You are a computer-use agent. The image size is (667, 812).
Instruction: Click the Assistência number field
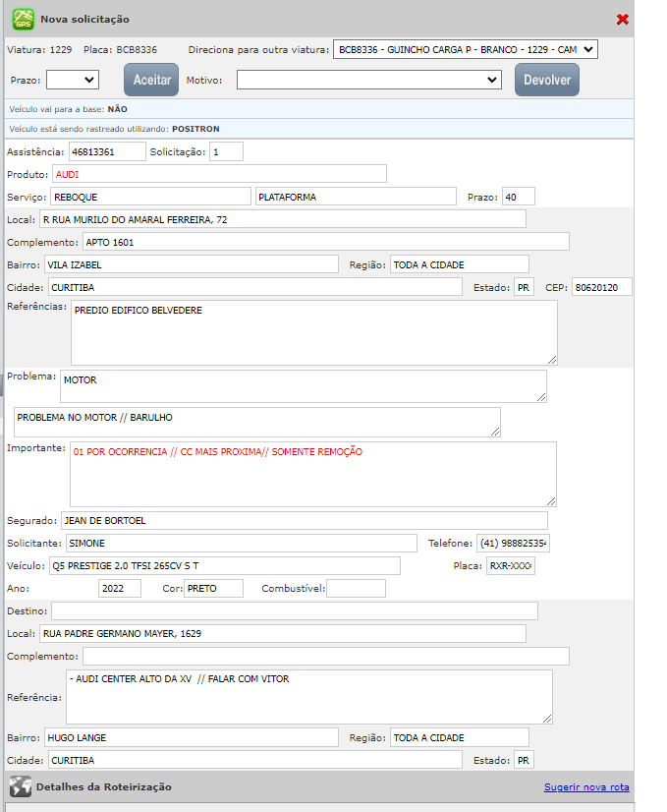[106, 152]
